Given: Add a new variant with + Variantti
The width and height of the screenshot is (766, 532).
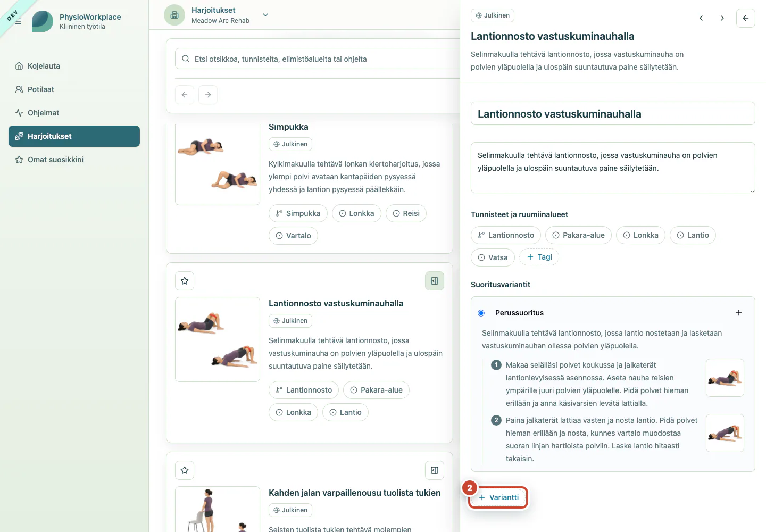Looking at the screenshot, I should coord(498,497).
